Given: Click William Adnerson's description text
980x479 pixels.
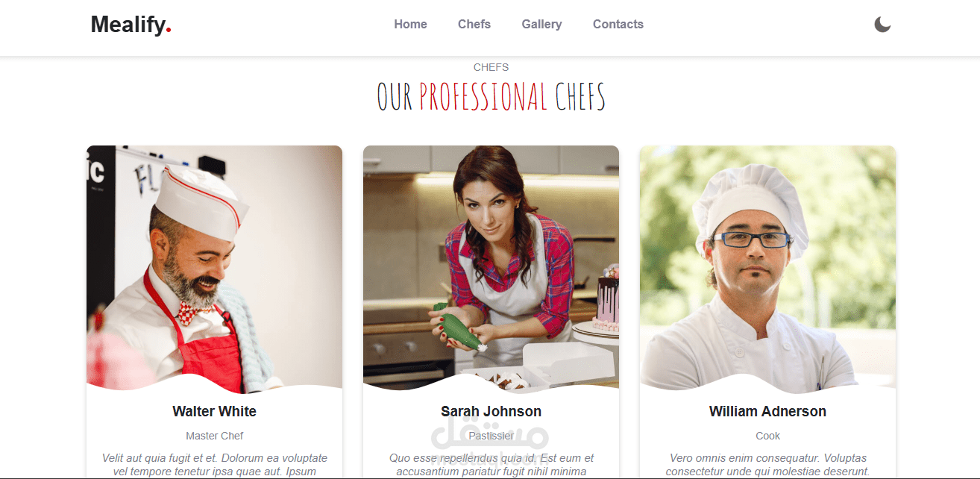Looking at the screenshot, I should tap(767, 465).
